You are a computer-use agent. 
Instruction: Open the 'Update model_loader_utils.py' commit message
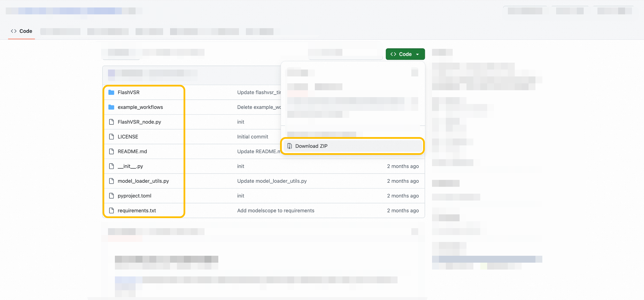click(x=272, y=181)
